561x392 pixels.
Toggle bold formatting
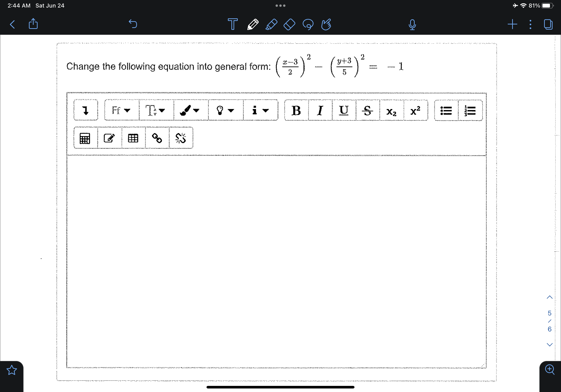(x=296, y=111)
